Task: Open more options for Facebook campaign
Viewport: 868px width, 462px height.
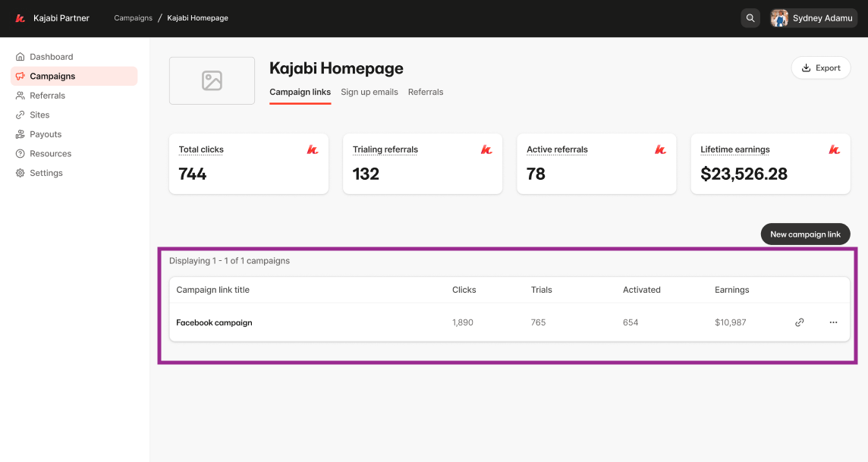Action: point(833,322)
